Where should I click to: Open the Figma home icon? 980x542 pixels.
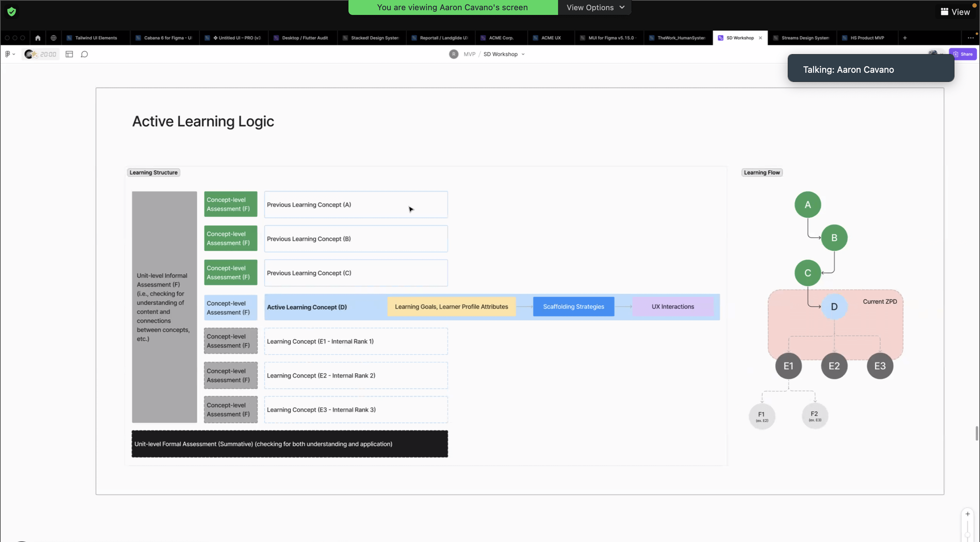point(38,38)
